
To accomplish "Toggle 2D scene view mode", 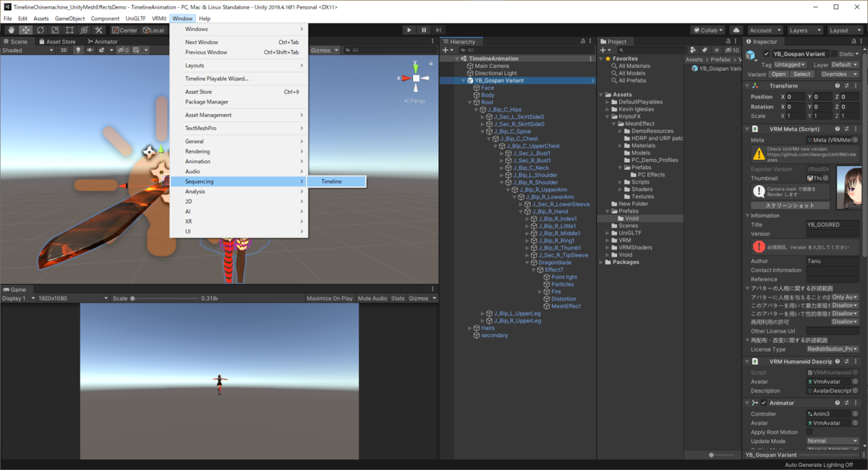I will 64,50.
